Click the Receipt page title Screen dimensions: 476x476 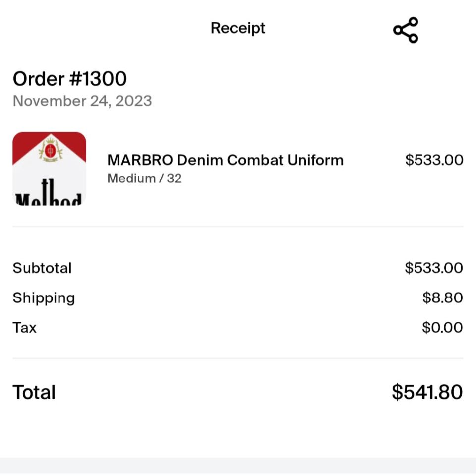(x=238, y=28)
